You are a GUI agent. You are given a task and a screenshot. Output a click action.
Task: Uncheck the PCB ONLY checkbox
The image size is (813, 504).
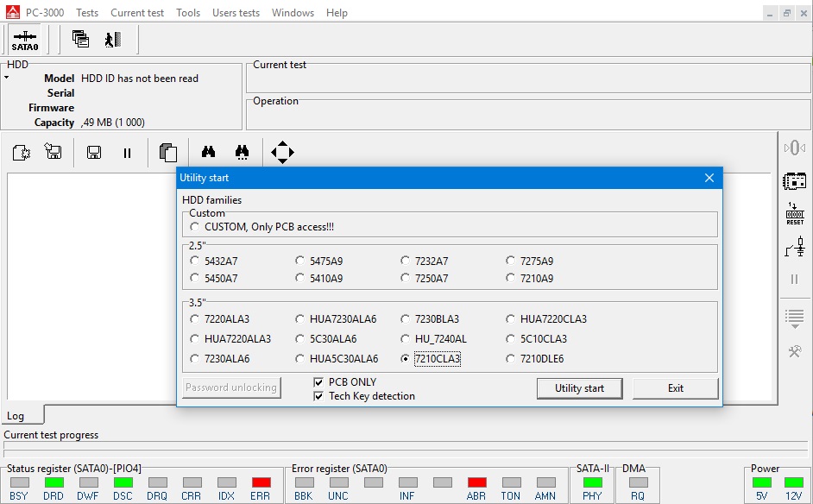click(x=318, y=382)
